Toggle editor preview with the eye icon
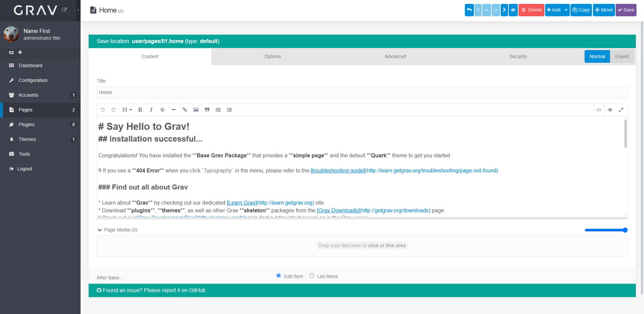The image size is (644, 314). click(x=610, y=109)
